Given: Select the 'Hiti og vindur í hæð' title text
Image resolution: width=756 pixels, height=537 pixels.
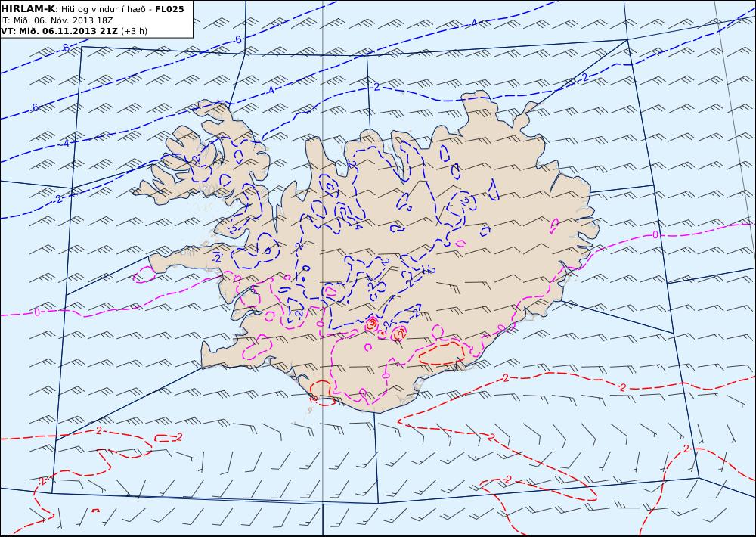Looking at the screenshot, I should click(x=103, y=9).
